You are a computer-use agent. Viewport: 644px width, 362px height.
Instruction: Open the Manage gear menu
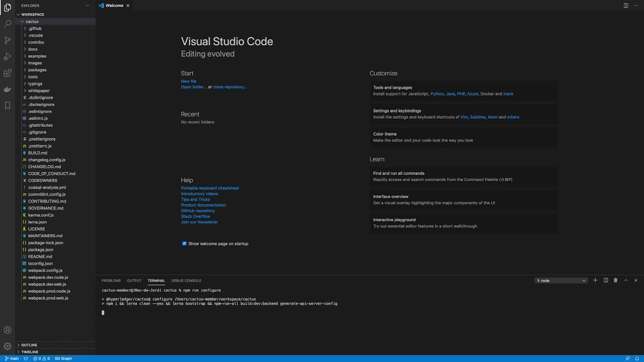[8, 346]
